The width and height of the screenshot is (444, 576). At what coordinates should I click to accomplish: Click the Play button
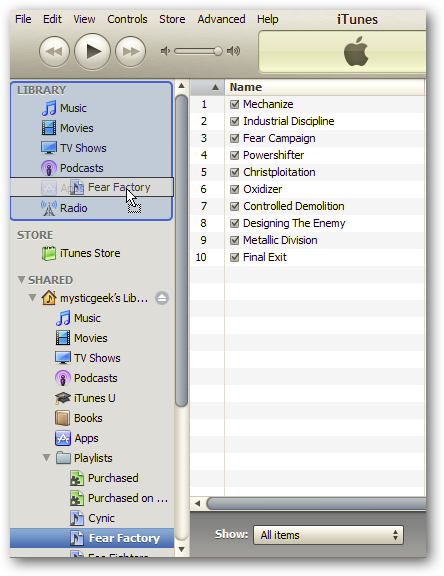[92, 51]
